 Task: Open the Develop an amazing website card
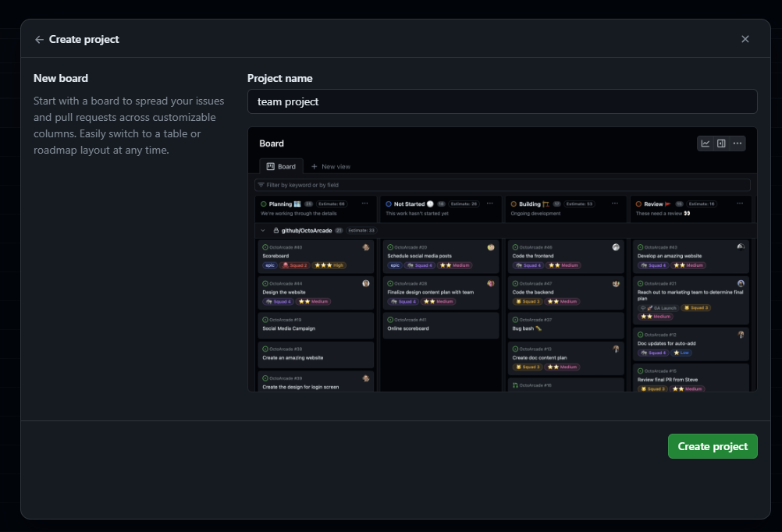pos(691,257)
